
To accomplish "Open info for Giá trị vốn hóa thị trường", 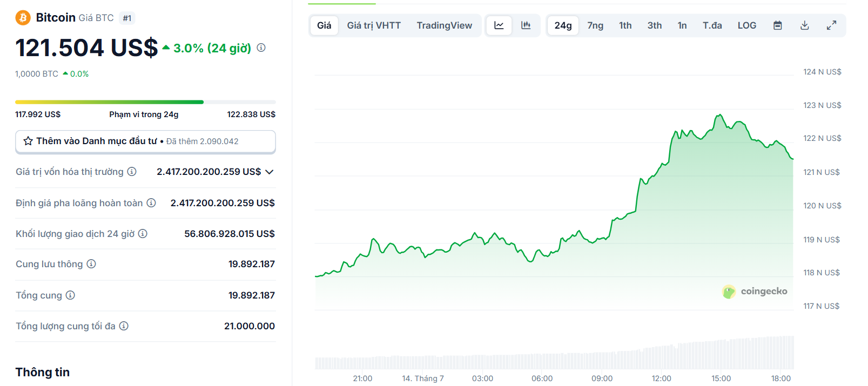I will coord(132,172).
